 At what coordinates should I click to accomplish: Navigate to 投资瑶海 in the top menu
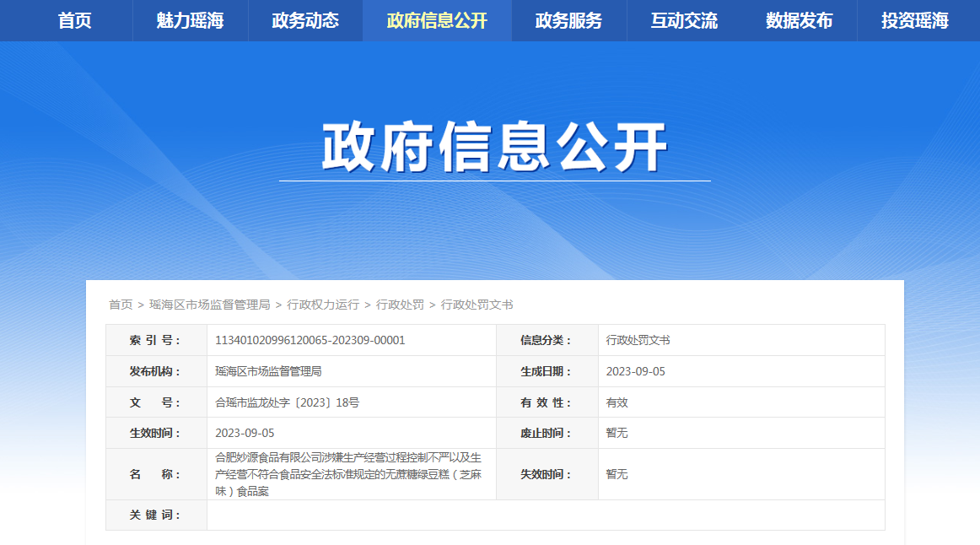tap(914, 21)
